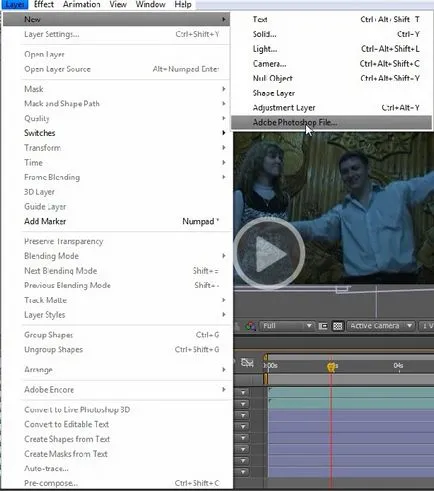Open the Layer menu in the menu bar
This screenshot has width=434, height=491.
pos(15,5)
